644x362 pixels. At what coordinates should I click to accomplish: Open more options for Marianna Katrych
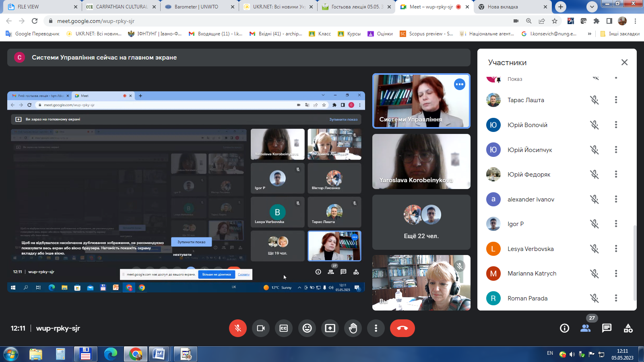point(616,274)
